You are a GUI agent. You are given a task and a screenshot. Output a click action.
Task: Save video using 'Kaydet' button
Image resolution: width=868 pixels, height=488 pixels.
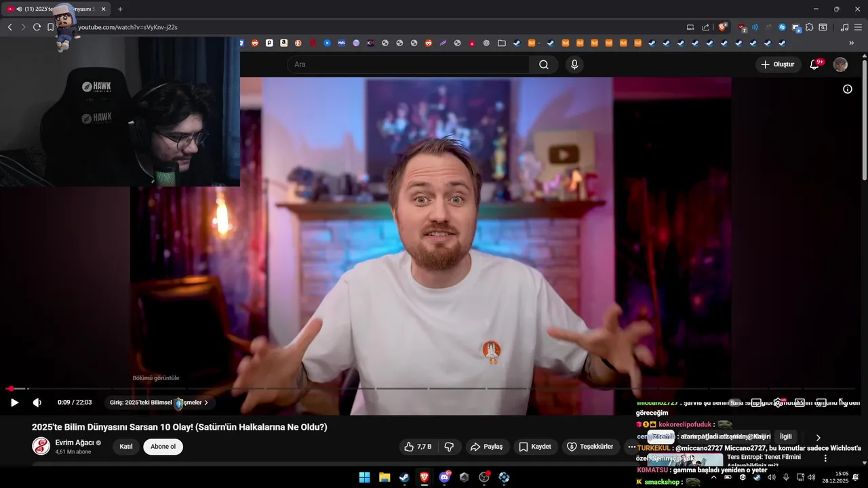click(x=536, y=447)
